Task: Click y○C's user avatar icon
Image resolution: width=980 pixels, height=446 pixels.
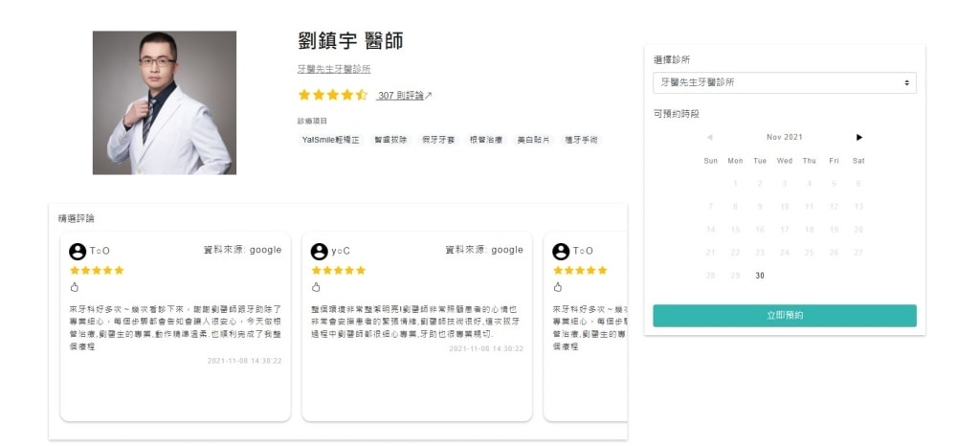Action: [x=320, y=251]
